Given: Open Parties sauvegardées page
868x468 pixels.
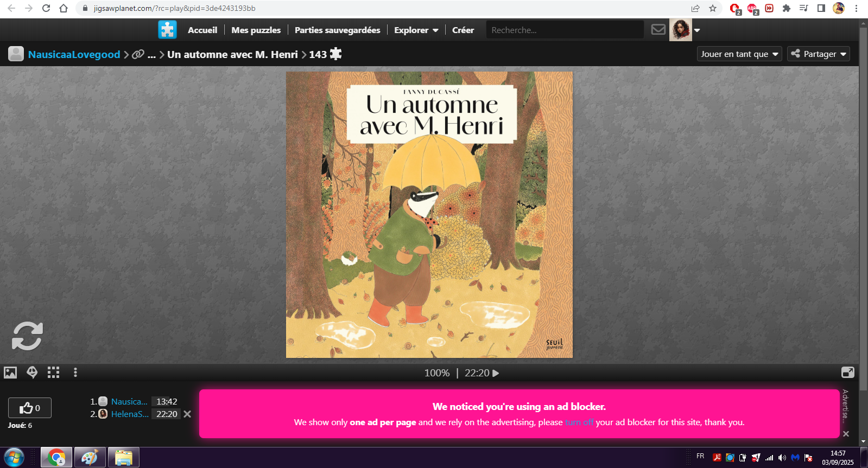Looking at the screenshot, I should [337, 30].
